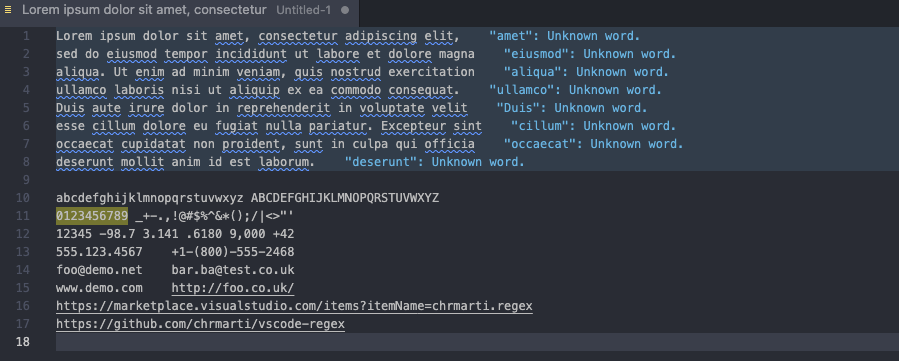Open the marketplace.visualstudio.com regex link
This screenshot has width=899, height=361.
294,306
